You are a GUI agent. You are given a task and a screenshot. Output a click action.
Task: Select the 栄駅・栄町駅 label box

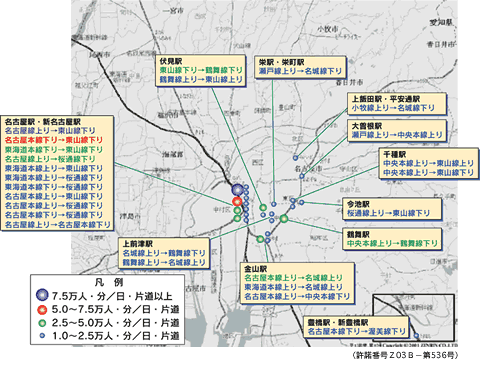[300, 67]
